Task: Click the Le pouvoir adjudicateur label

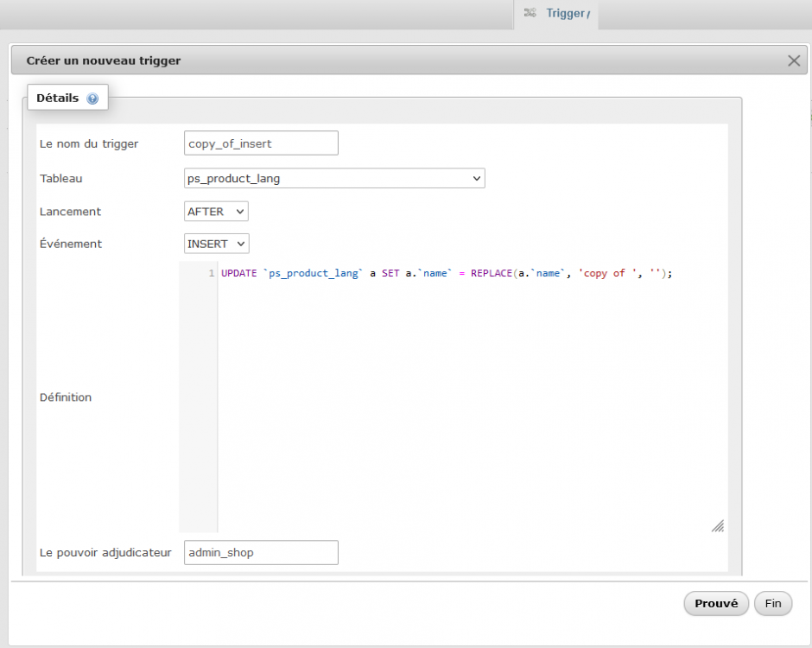Action: tap(105, 552)
